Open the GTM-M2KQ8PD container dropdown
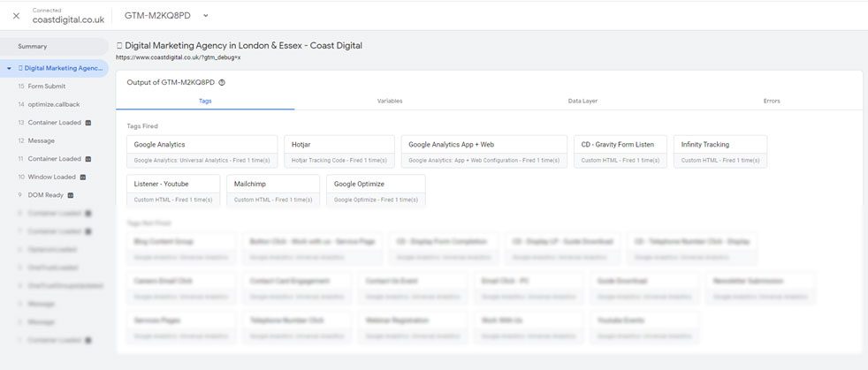 [x=206, y=15]
